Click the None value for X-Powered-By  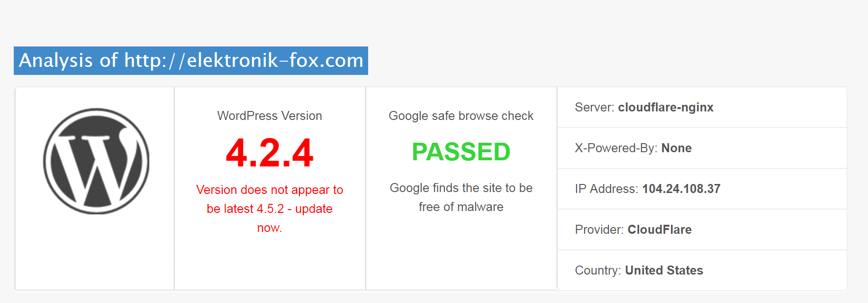(x=677, y=148)
